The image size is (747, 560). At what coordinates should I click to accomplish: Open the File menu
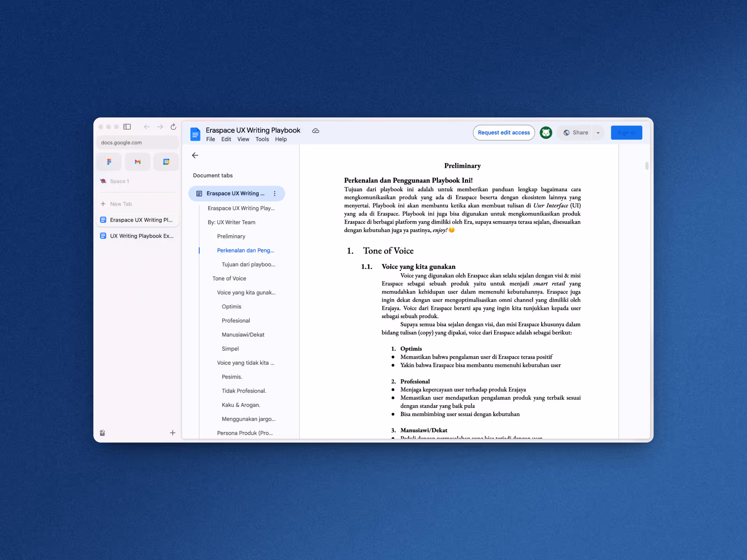210,139
